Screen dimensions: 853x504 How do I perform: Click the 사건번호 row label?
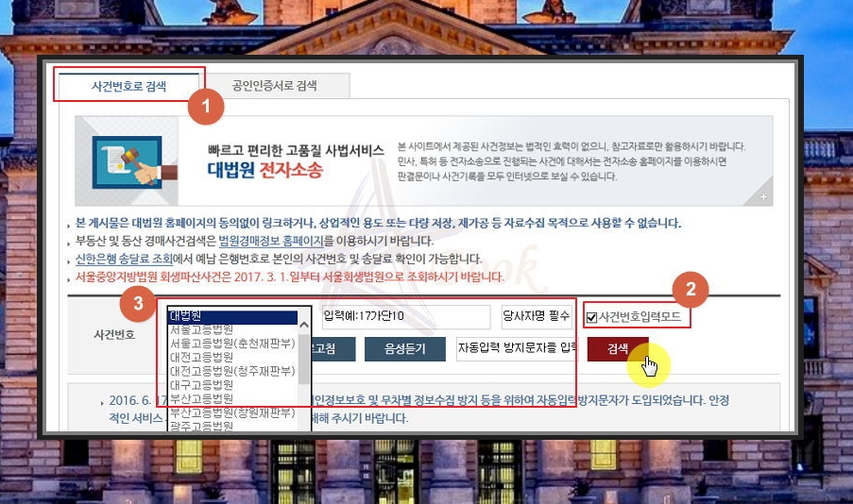[114, 335]
